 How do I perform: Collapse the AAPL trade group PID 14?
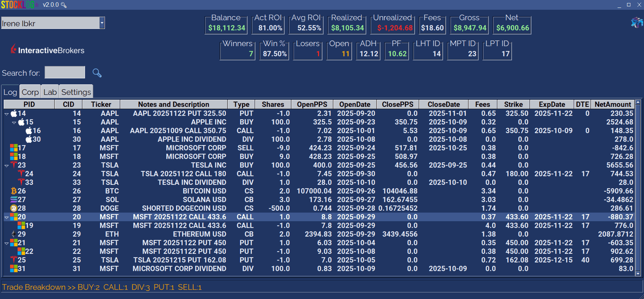click(6, 114)
